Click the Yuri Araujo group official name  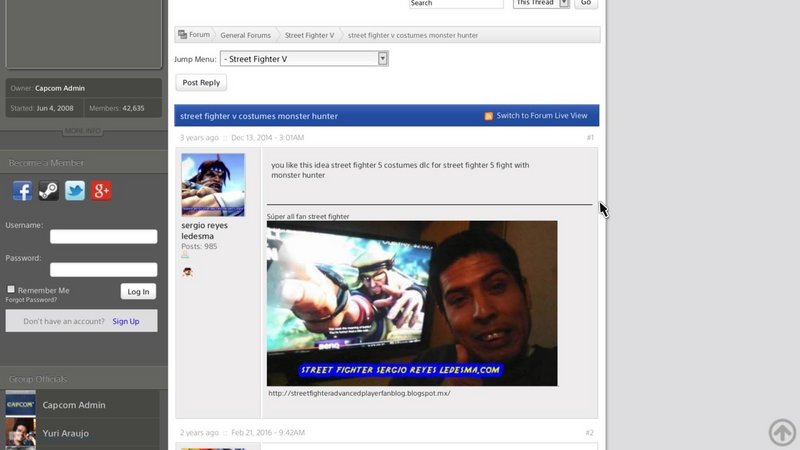tap(65, 433)
